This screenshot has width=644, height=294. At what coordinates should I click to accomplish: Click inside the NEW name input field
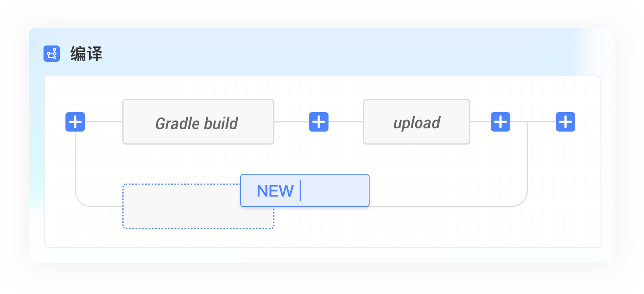click(305, 190)
